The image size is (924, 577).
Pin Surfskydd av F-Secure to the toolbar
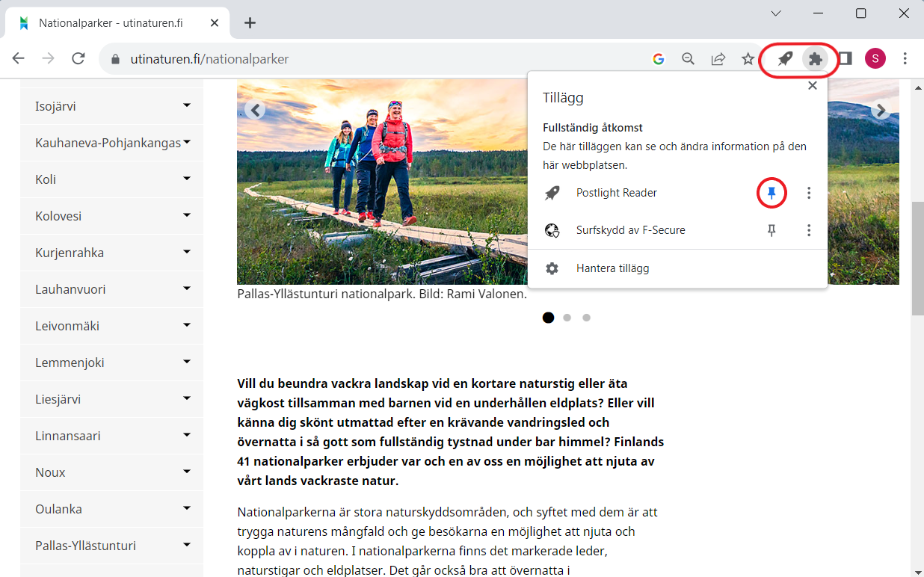tap(772, 231)
